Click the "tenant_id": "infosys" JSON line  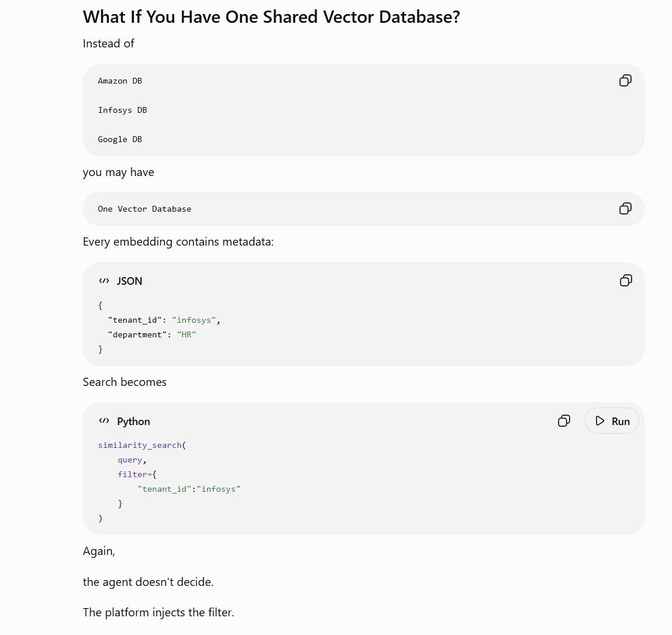pyautogui.click(x=164, y=320)
